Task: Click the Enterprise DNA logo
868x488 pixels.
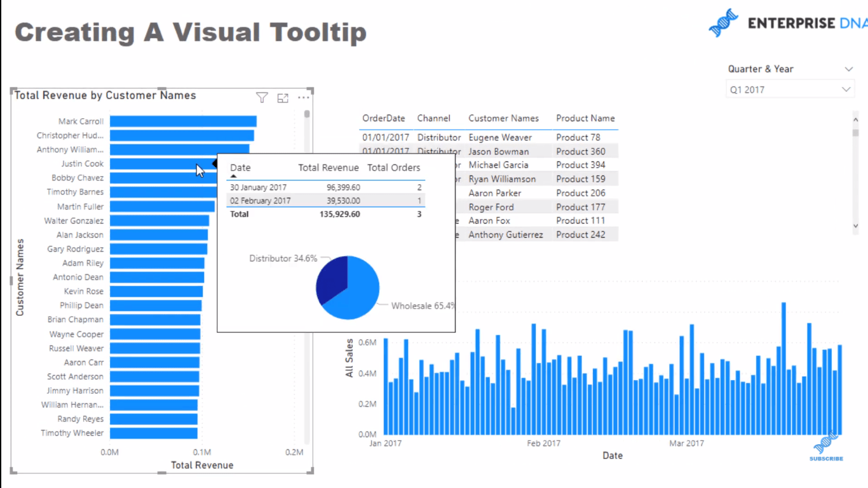Action: [788, 24]
